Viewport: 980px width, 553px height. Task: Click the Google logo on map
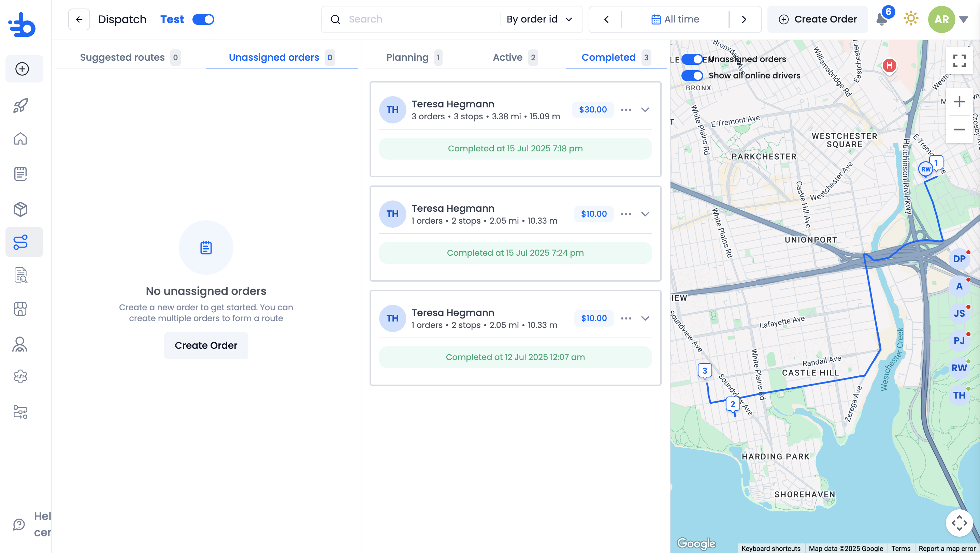[696, 543]
